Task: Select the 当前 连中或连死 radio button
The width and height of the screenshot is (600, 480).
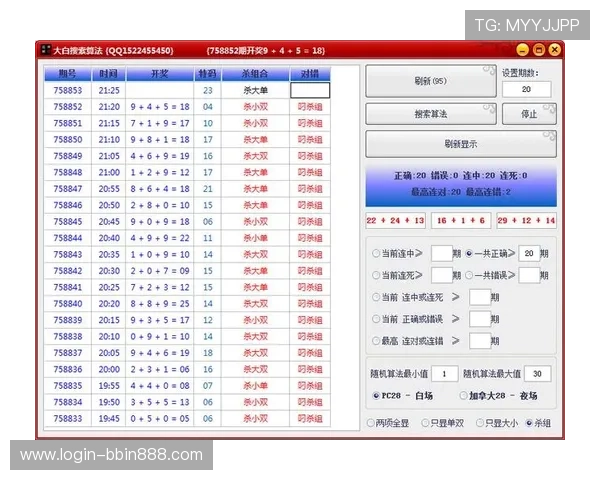Action: (376, 297)
